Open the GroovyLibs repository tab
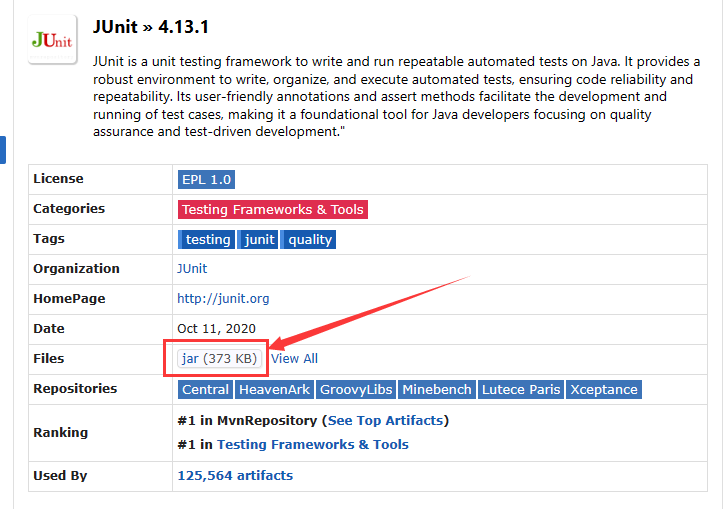 [357, 390]
